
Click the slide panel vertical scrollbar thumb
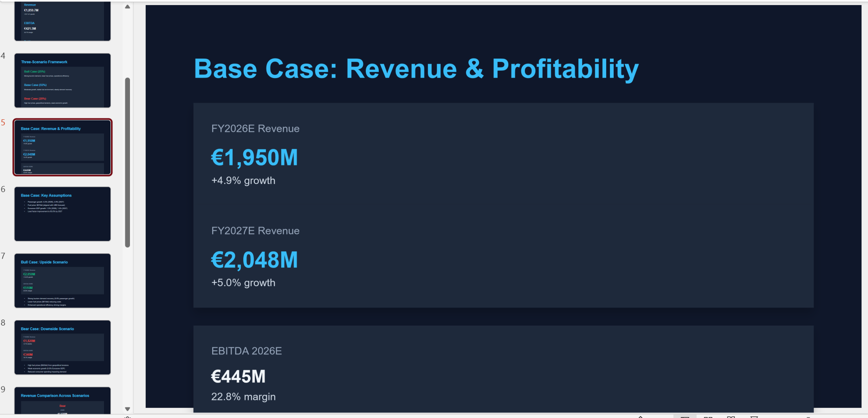[x=128, y=163]
